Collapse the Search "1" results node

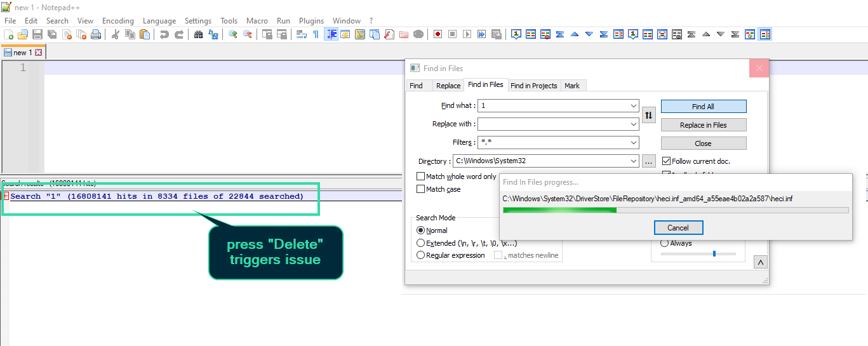pyautogui.click(x=6, y=196)
